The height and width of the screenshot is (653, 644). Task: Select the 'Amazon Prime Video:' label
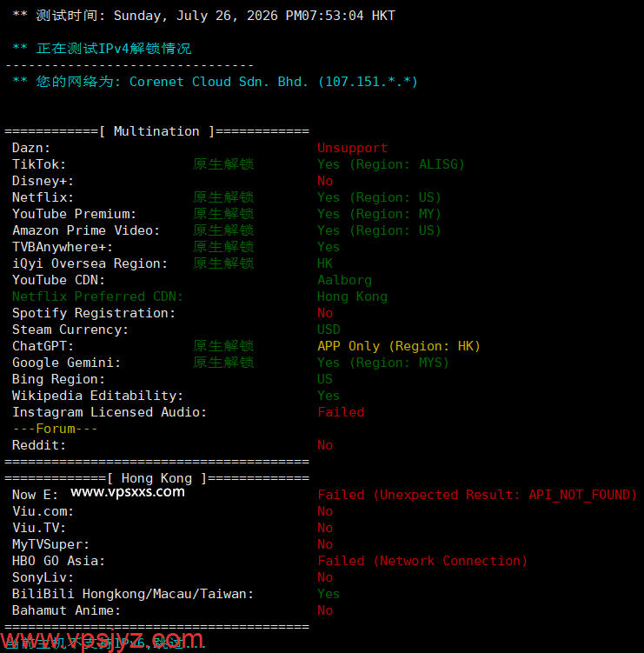86,230
